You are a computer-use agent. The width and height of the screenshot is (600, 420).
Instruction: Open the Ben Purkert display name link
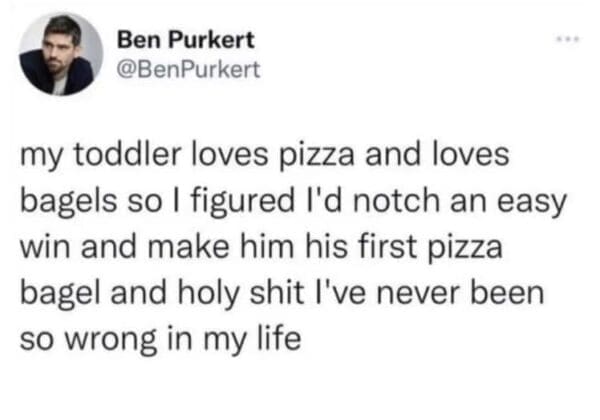pos(186,40)
